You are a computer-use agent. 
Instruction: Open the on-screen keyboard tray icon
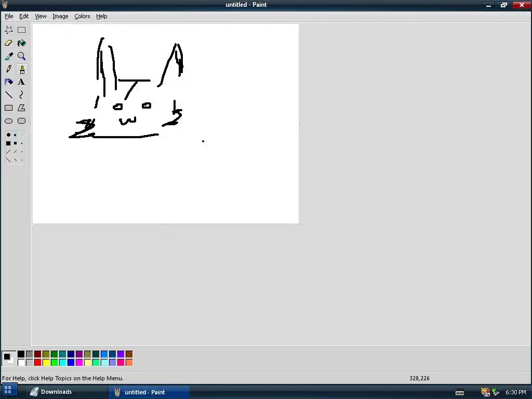pyautogui.click(x=460, y=392)
